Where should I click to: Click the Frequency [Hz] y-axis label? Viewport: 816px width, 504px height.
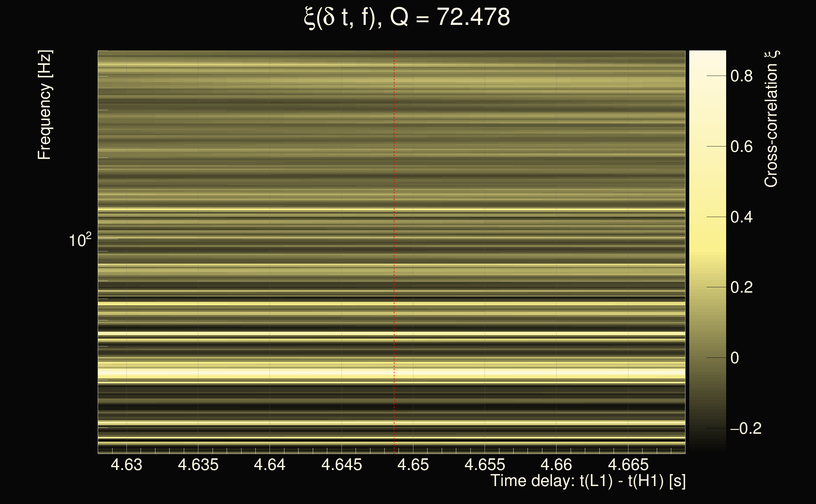(45, 105)
